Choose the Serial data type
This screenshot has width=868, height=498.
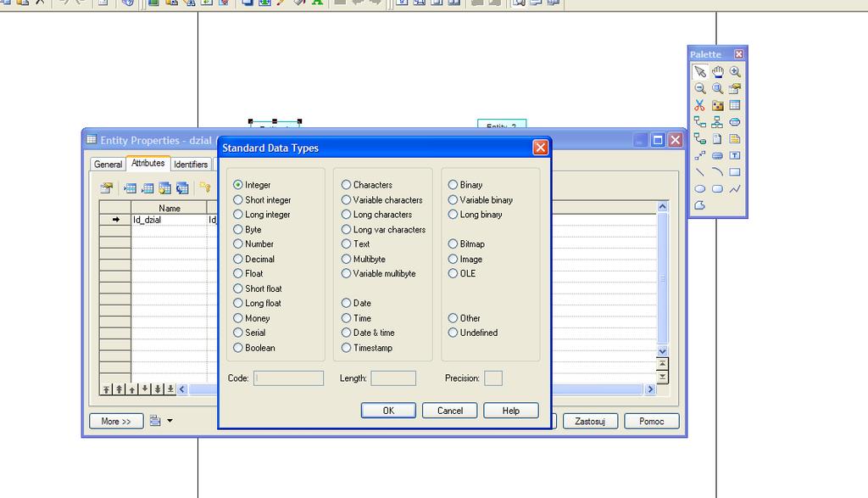tap(250, 333)
